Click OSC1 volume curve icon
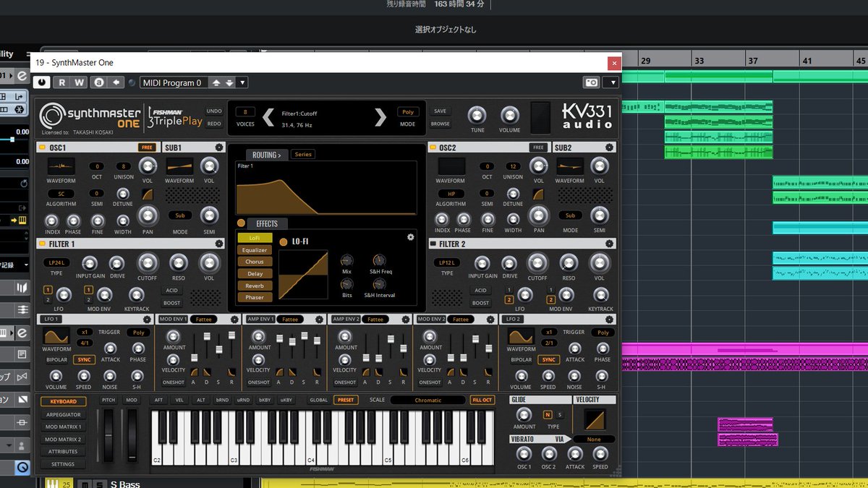Screen dimensions: 868x488 [x=148, y=194]
